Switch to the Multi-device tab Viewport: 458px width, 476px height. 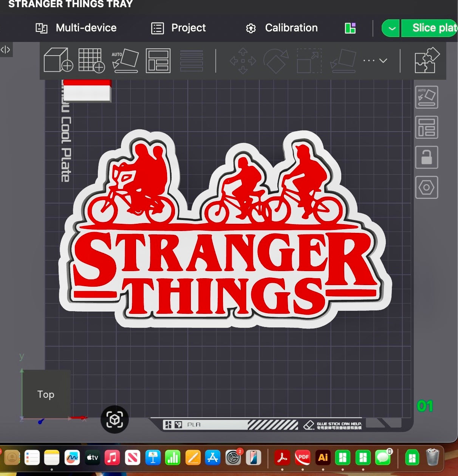(76, 28)
